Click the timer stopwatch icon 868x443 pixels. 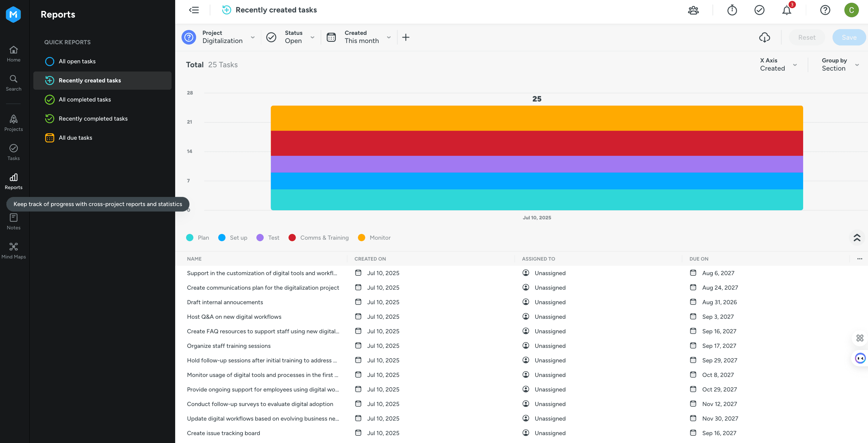click(732, 10)
